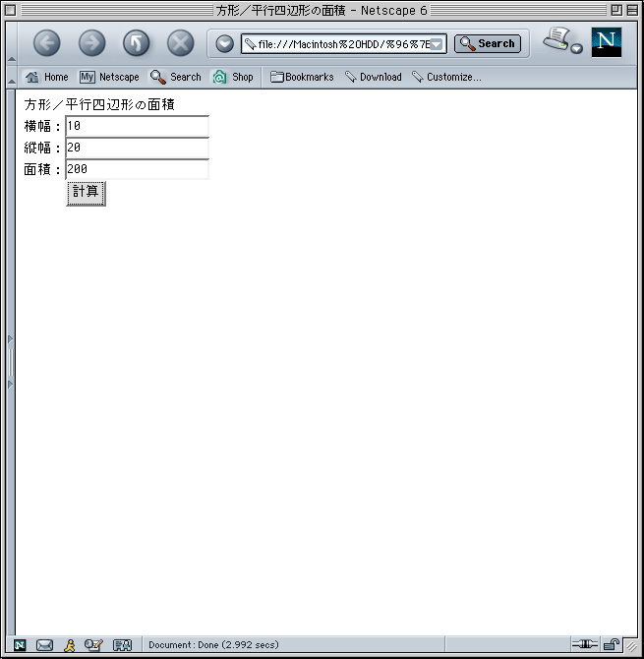Click the security padlock icon

612,644
